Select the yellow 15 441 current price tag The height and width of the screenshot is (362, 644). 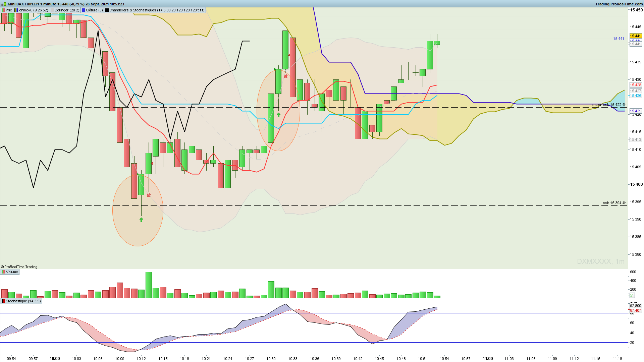(x=635, y=36)
